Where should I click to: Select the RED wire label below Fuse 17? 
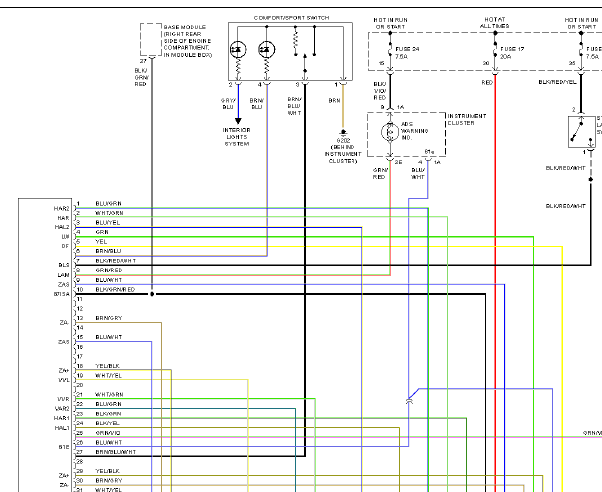[x=487, y=83]
